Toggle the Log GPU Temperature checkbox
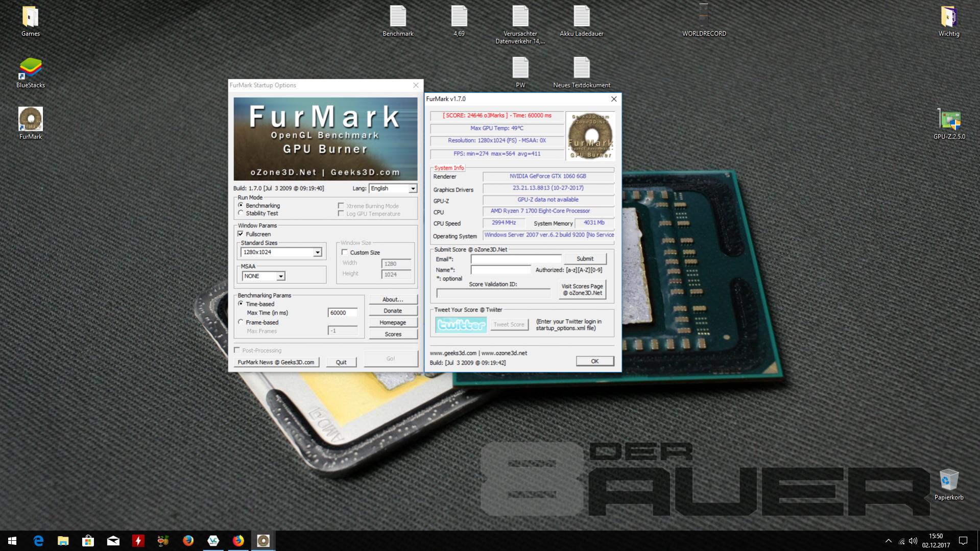This screenshot has height=551, width=980. click(x=341, y=213)
